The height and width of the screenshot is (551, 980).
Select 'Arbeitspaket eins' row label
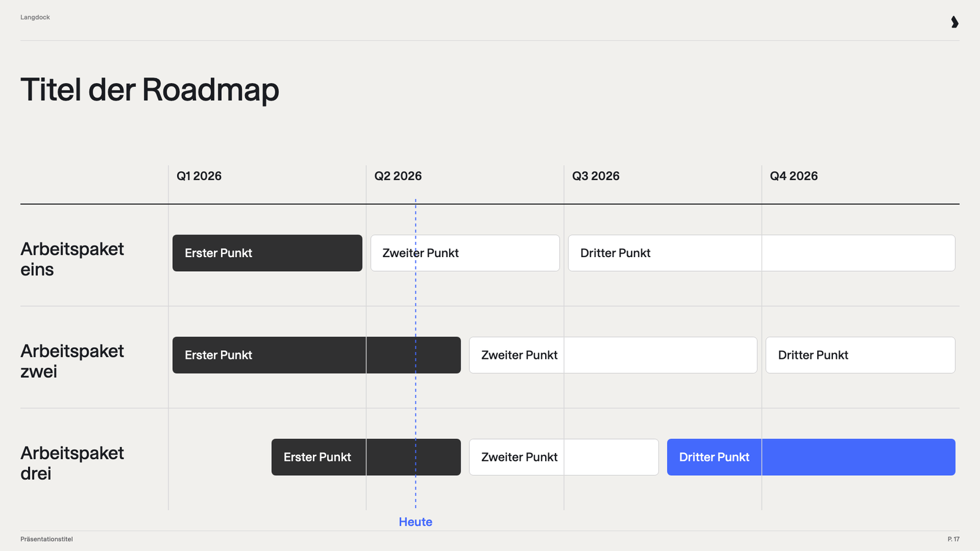coord(72,259)
